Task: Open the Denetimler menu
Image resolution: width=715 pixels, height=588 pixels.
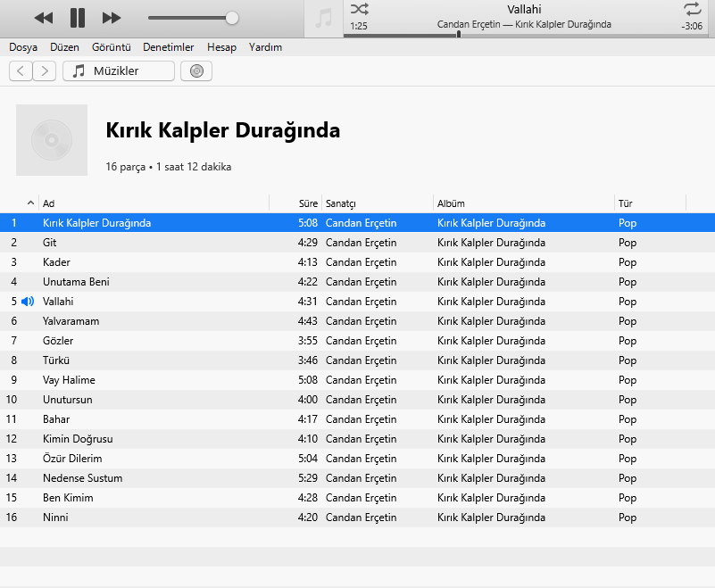Action: (169, 47)
